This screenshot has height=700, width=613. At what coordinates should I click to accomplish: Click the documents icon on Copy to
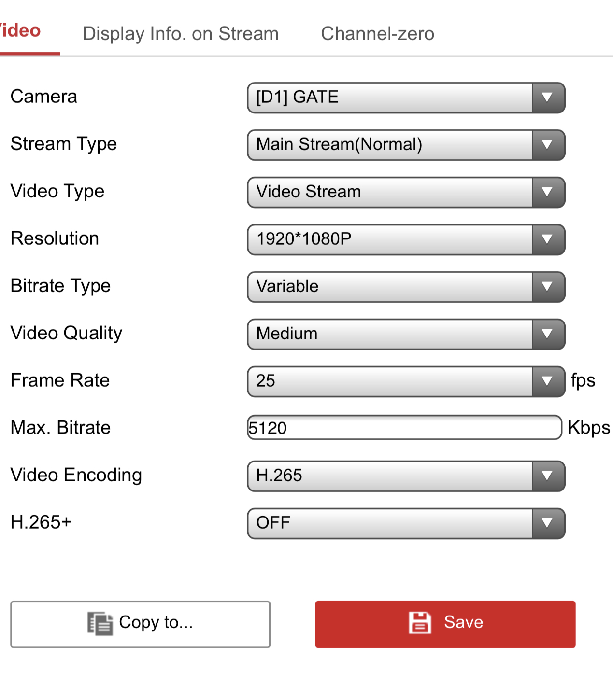[100, 623]
